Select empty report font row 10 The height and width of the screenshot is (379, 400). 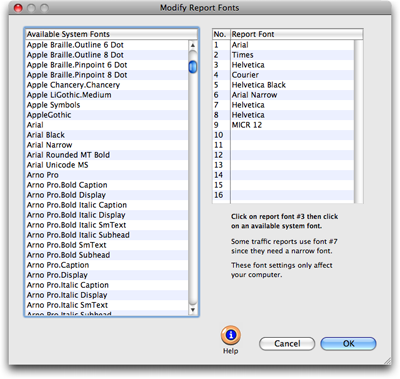(283, 135)
